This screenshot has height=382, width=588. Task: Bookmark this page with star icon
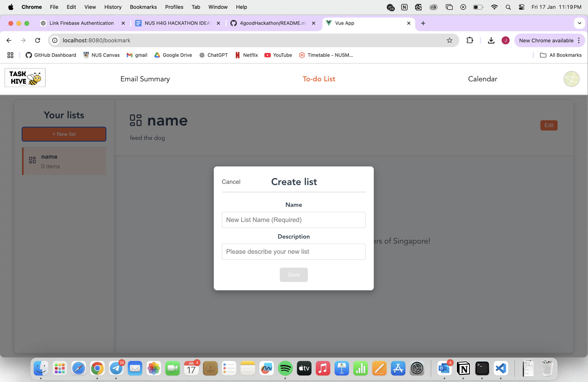pos(449,41)
